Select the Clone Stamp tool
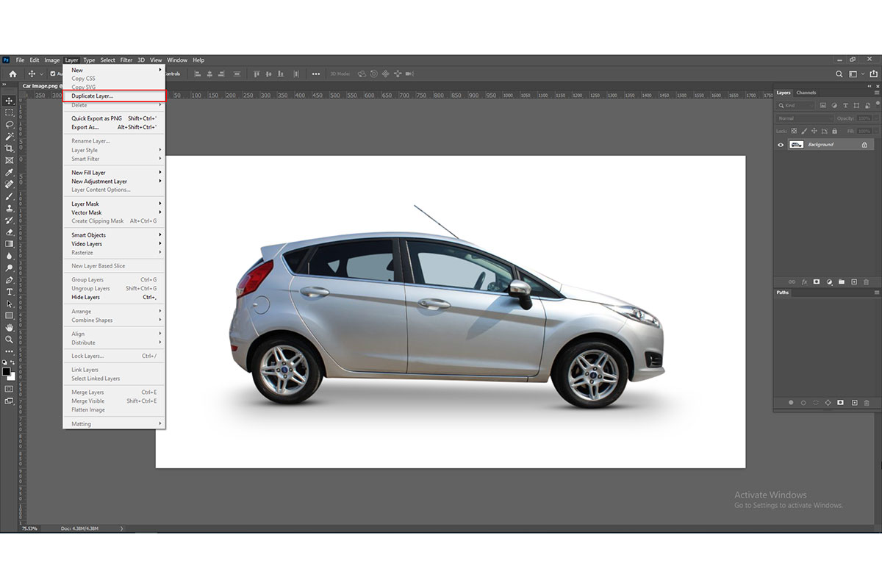The height and width of the screenshot is (588, 882). click(9, 209)
